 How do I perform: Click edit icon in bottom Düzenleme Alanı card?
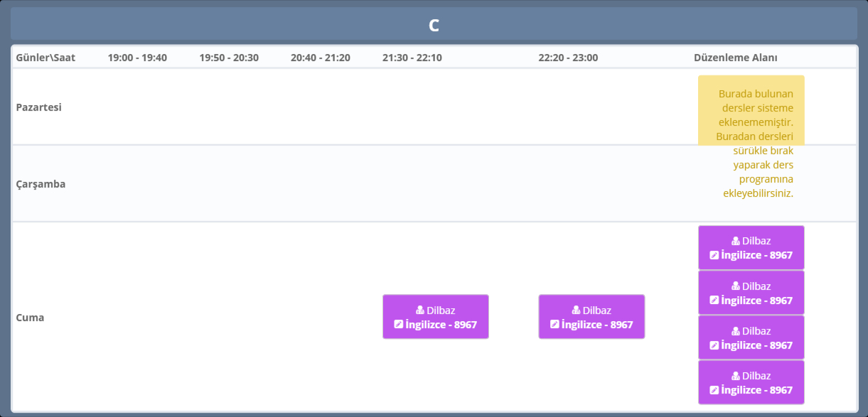714,390
